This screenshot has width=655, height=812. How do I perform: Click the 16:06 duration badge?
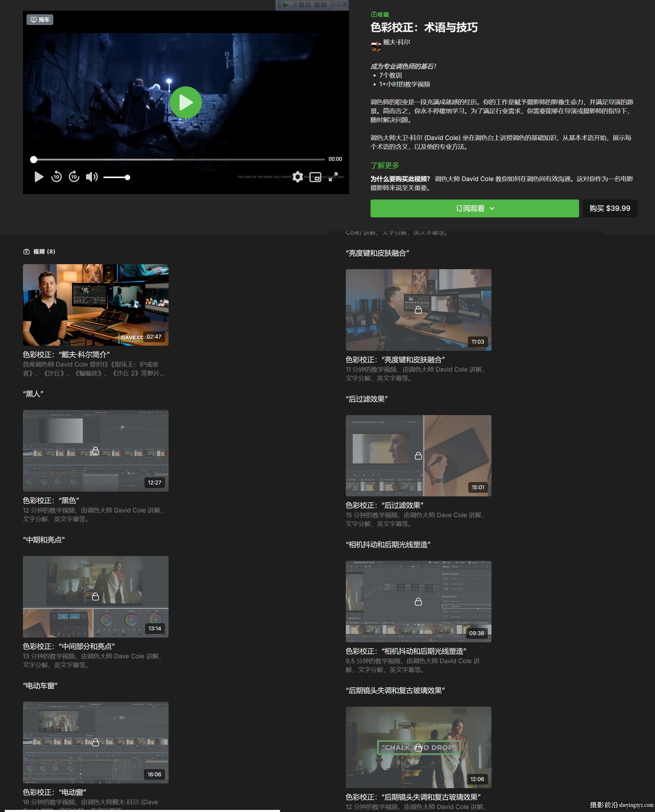click(x=154, y=774)
